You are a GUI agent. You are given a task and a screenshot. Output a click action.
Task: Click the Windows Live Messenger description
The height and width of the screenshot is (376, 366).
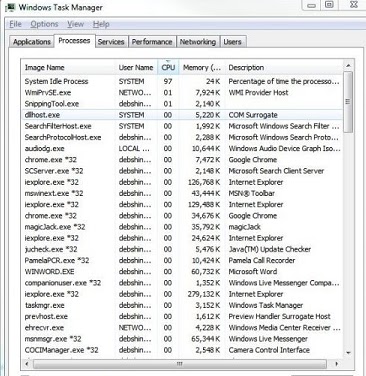(x=268, y=339)
